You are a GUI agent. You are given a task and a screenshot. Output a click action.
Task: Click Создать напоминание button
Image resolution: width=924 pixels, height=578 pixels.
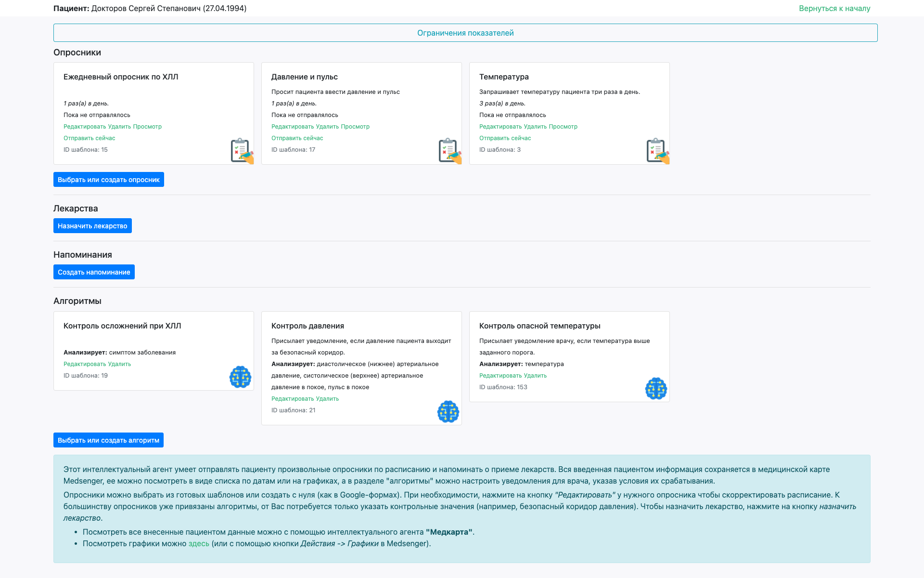pyautogui.click(x=94, y=272)
